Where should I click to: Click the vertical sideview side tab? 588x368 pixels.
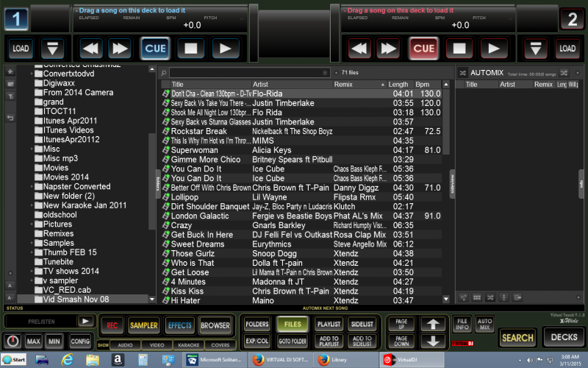[x=452, y=183]
